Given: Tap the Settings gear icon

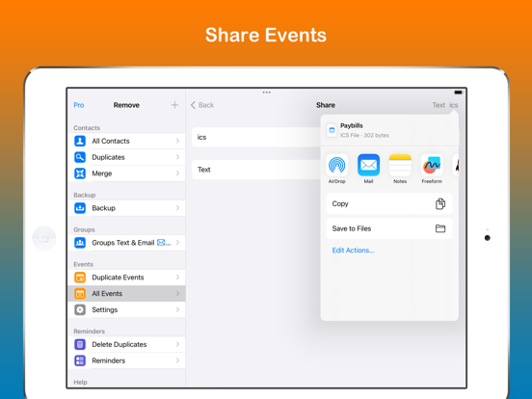Looking at the screenshot, I should pos(80,309).
